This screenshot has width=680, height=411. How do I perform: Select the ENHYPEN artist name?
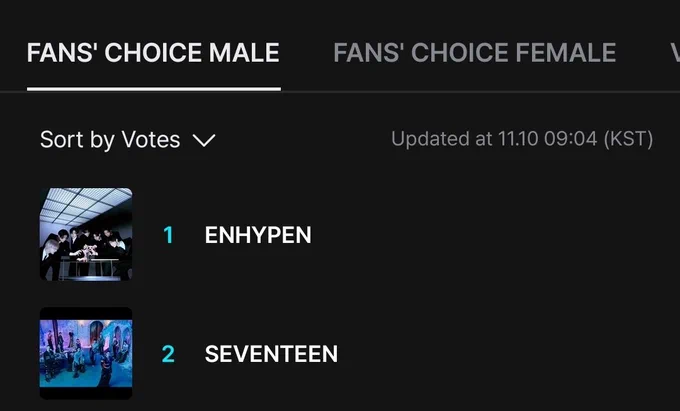(x=258, y=235)
